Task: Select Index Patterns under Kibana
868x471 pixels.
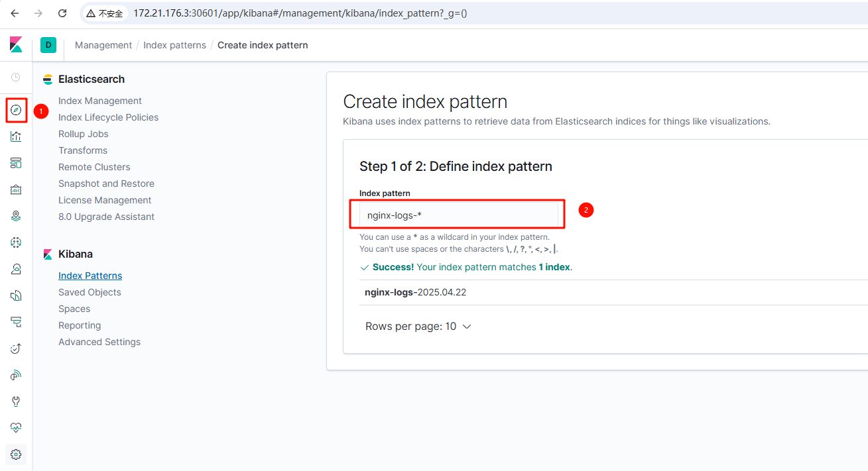Action: click(x=90, y=276)
